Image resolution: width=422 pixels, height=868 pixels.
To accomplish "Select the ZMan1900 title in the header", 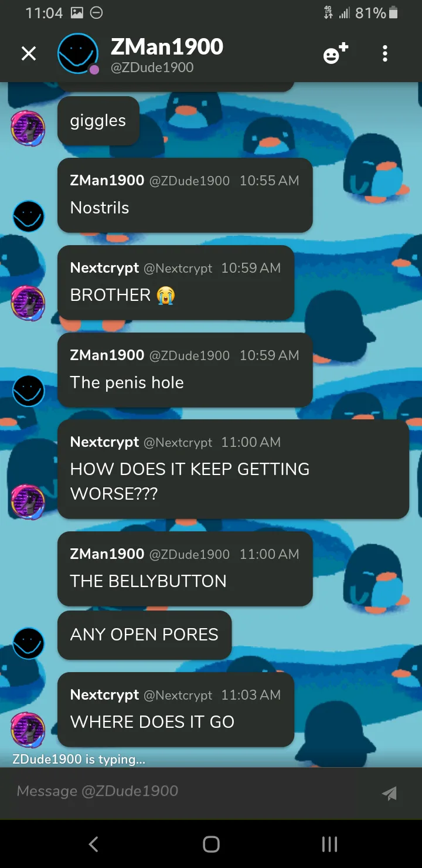I will point(167,47).
